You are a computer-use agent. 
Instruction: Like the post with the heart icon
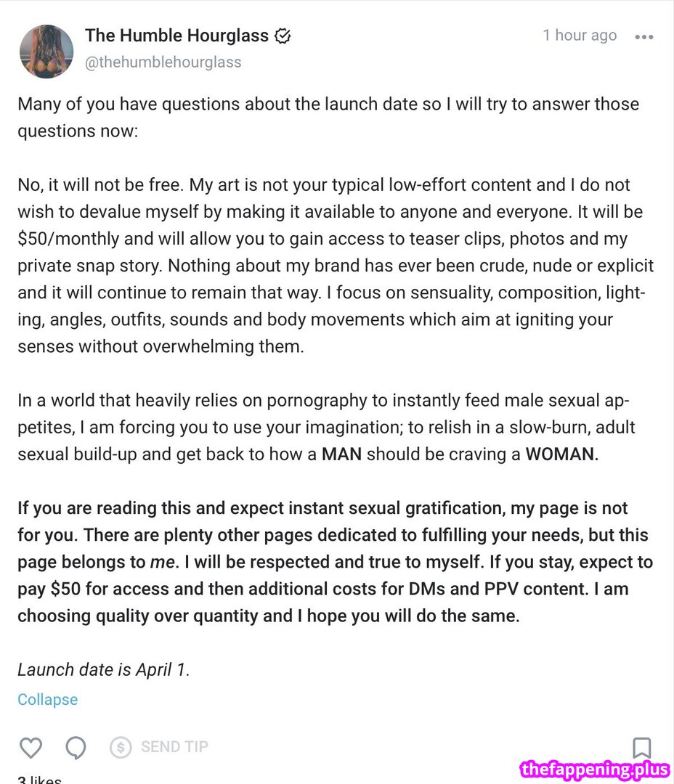coord(31,747)
